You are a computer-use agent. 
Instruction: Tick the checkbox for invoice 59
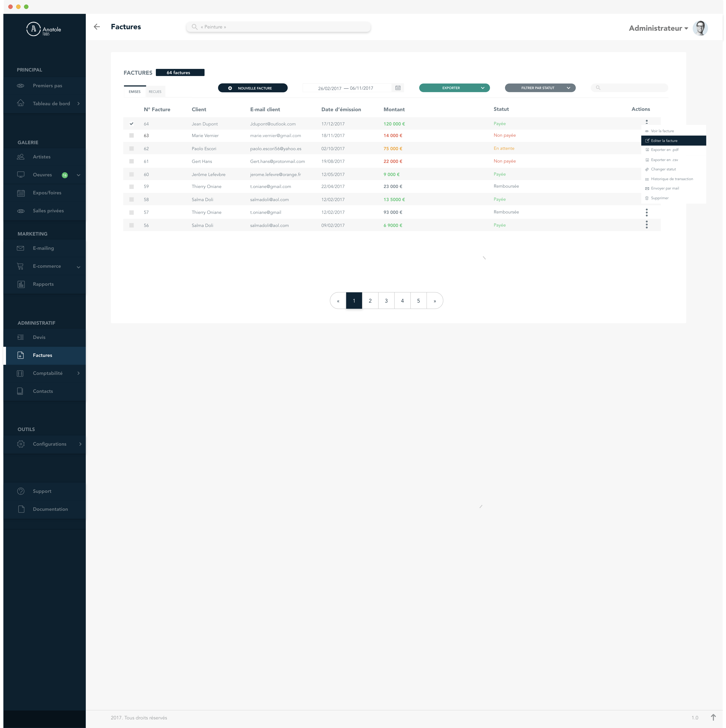(131, 186)
